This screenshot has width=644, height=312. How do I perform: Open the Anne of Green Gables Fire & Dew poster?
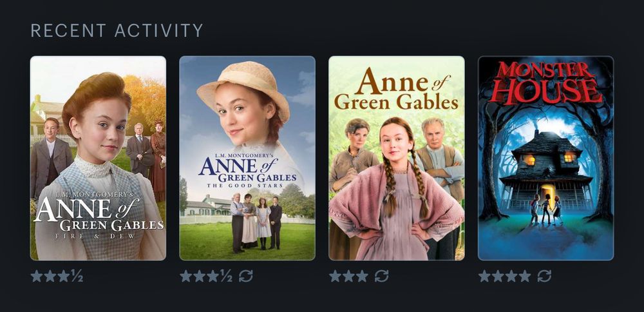click(x=98, y=159)
